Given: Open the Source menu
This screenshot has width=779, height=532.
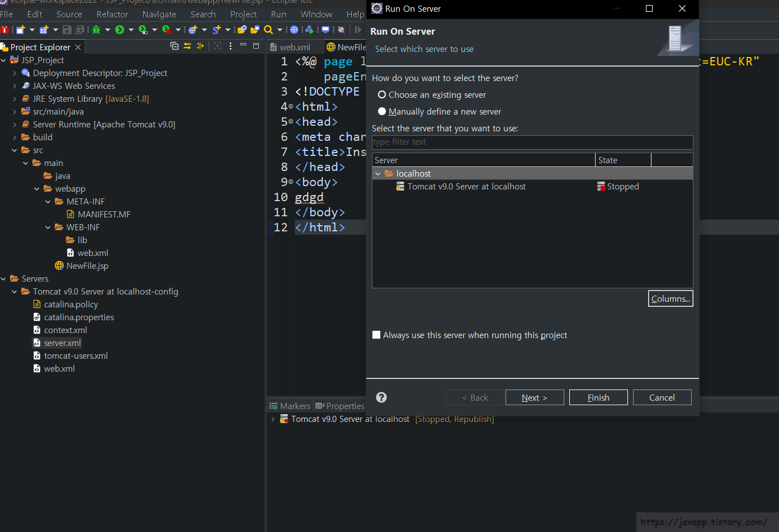Looking at the screenshot, I should tap(69, 15).
